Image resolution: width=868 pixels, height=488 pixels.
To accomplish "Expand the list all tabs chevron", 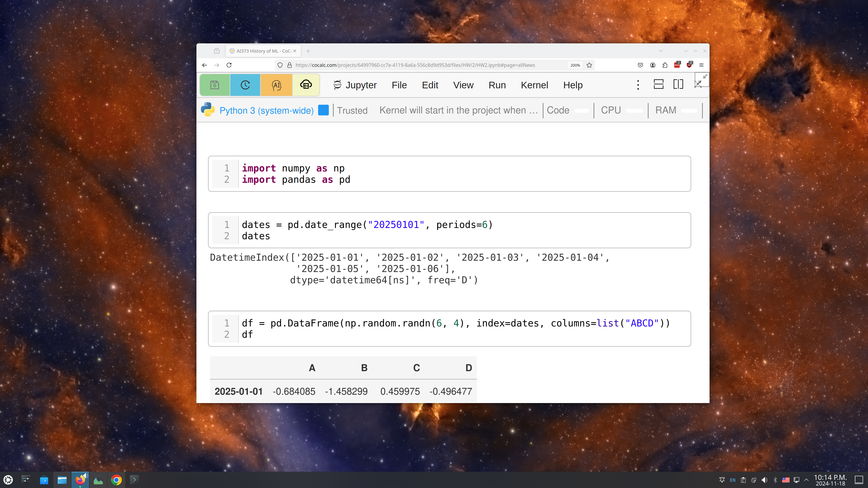I will pos(660,51).
